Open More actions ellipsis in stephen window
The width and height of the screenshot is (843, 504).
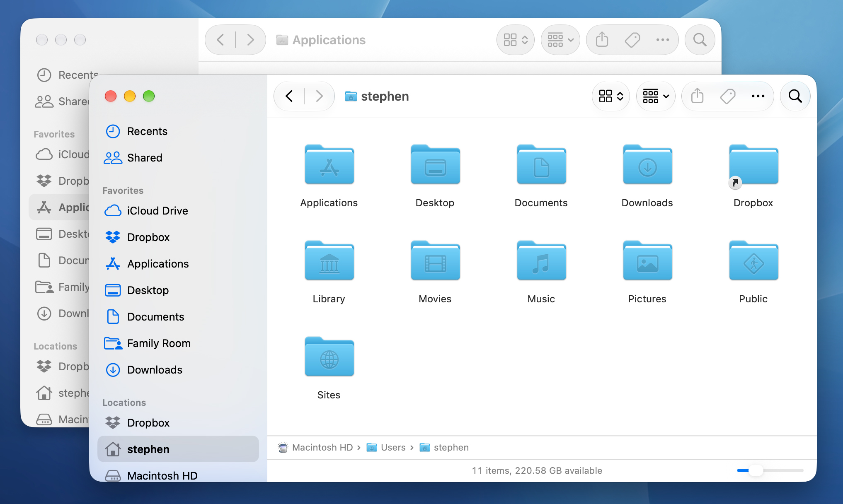pyautogui.click(x=758, y=96)
